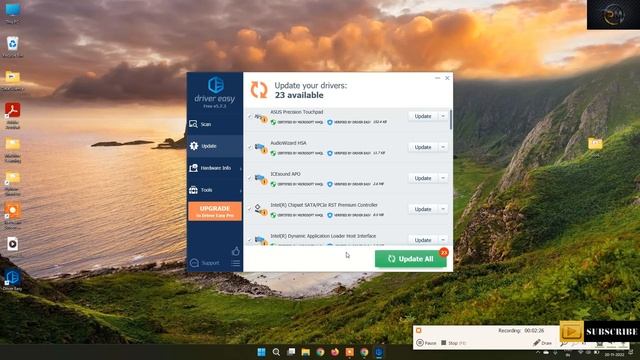
Task: Open This PC desktop icon
Action: click(x=12, y=12)
